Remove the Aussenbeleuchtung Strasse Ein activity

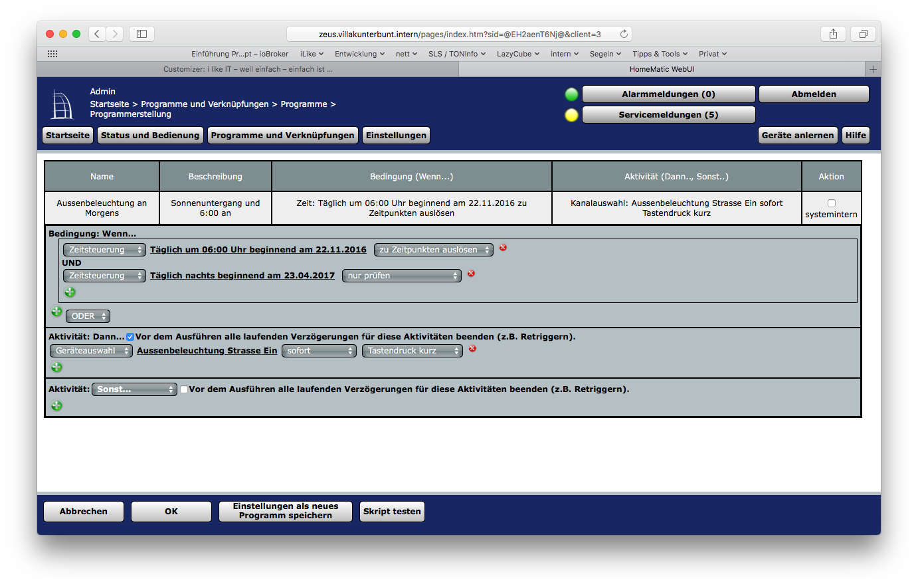point(472,349)
